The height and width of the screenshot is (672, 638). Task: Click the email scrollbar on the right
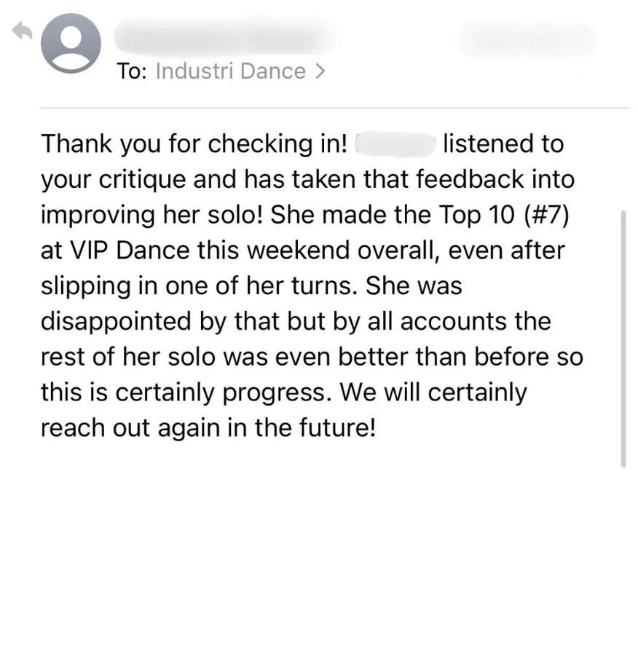(623, 338)
